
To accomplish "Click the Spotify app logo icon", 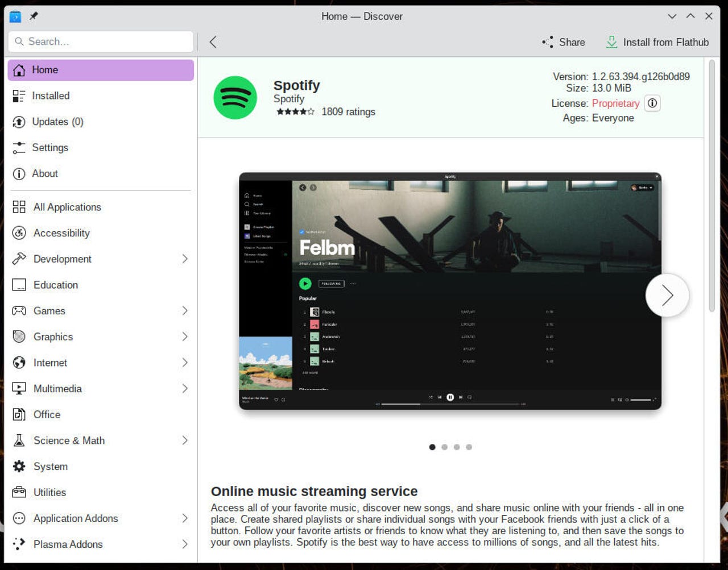I will (235, 98).
